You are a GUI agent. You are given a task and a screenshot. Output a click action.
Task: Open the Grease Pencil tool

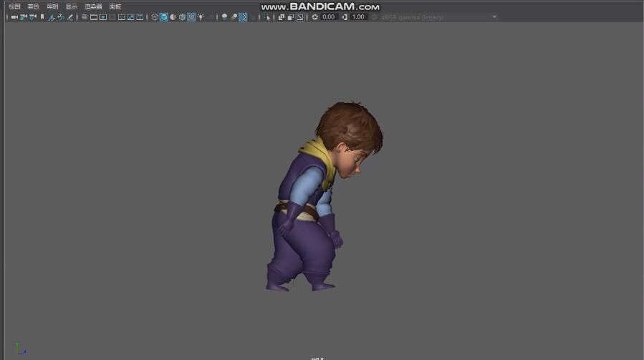pyautogui.click(x=69, y=17)
